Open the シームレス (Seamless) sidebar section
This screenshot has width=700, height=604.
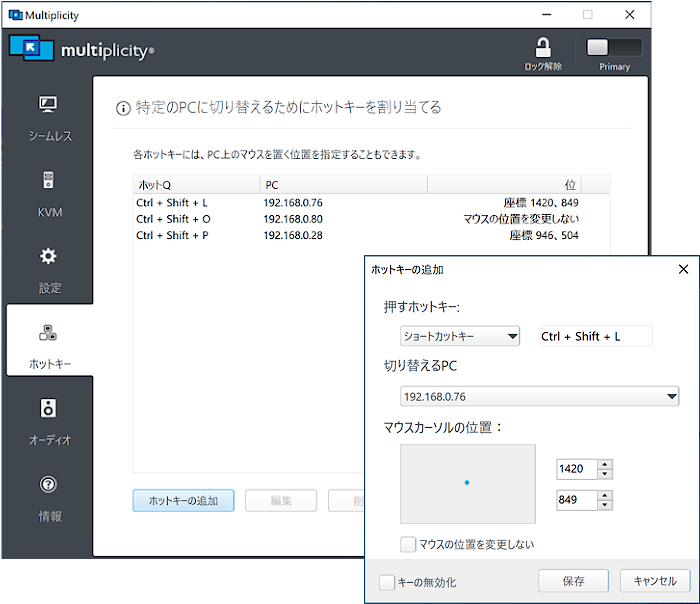coord(48,119)
